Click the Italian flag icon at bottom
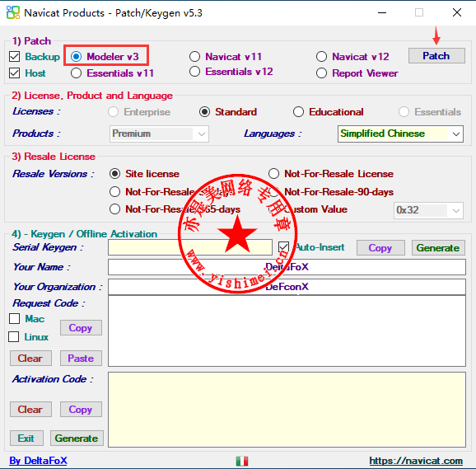This screenshot has height=469, width=476. point(242,461)
